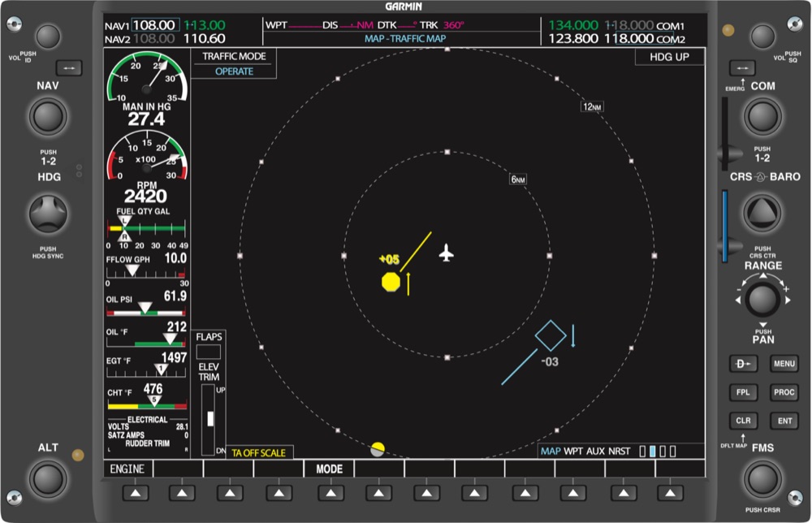Select the MODE softkey label
This screenshot has width=812, height=523.
pos(330,469)
